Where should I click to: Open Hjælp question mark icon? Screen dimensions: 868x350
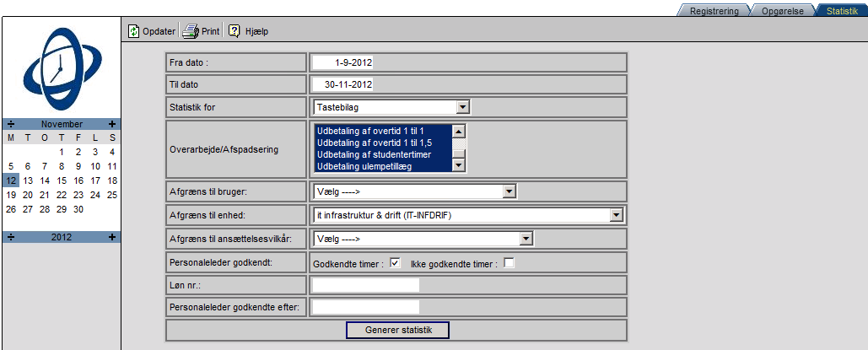tap(235, 31)
